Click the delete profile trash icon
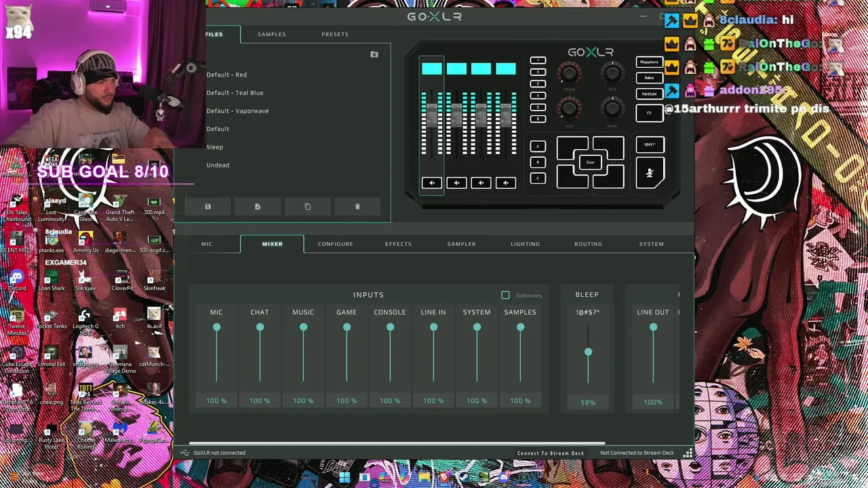 pyautogui.click(x=357, y=207)
